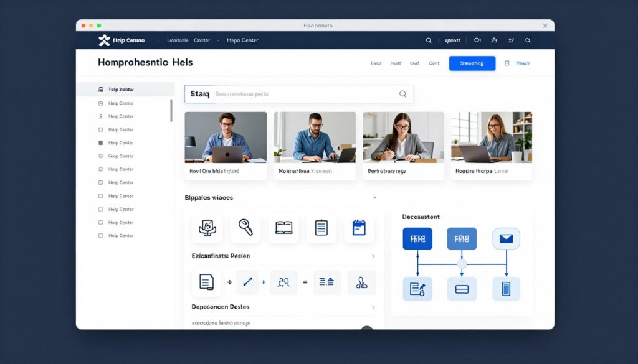Click the Decosustent panel heading
The height and width of the screenshot is (364, 638).
tap(421, 217)
